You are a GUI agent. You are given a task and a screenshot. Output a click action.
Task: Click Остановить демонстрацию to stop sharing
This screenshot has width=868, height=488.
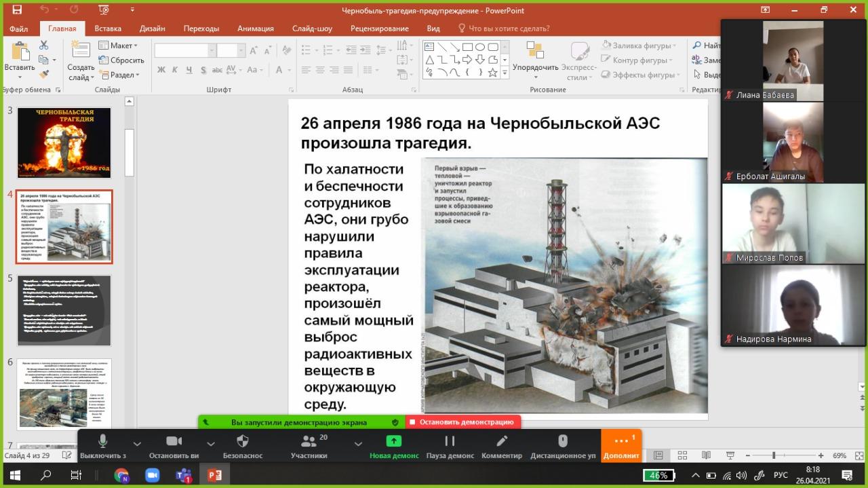click(465, 422)
